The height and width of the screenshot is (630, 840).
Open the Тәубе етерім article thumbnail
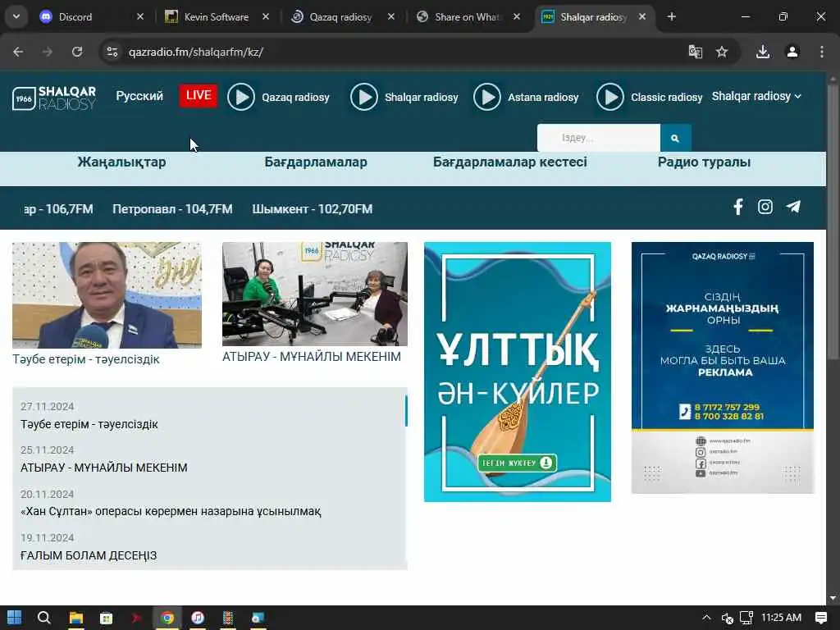coord(107,295)
